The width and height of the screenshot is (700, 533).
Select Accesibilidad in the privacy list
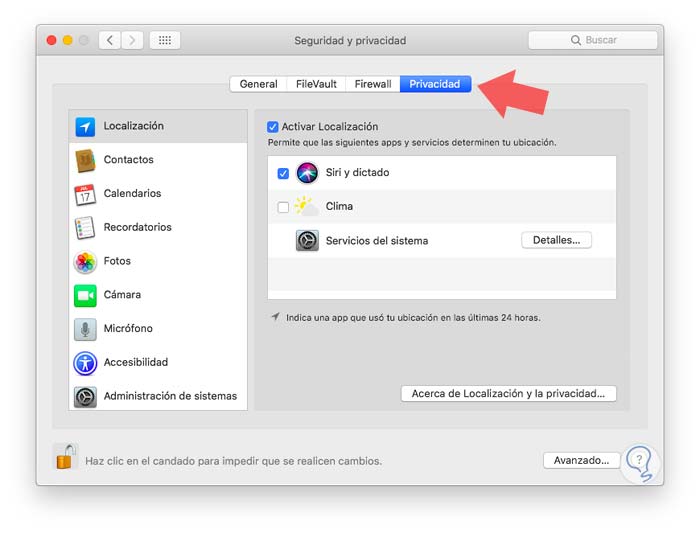point(158,362)
